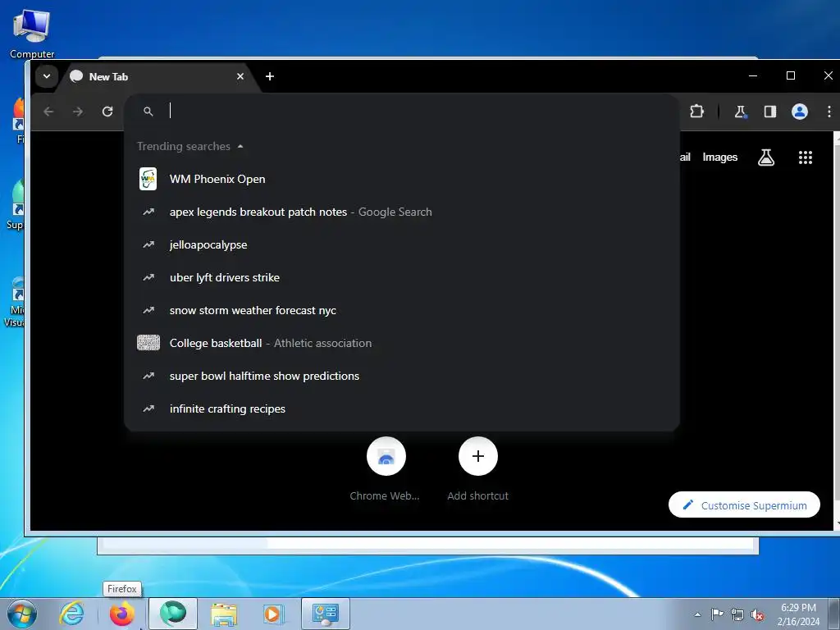840x630 pixels.
Task: Choose apex legends breakout patch notes suggestion
Action: pyautogui.click(x=402, y=212)
